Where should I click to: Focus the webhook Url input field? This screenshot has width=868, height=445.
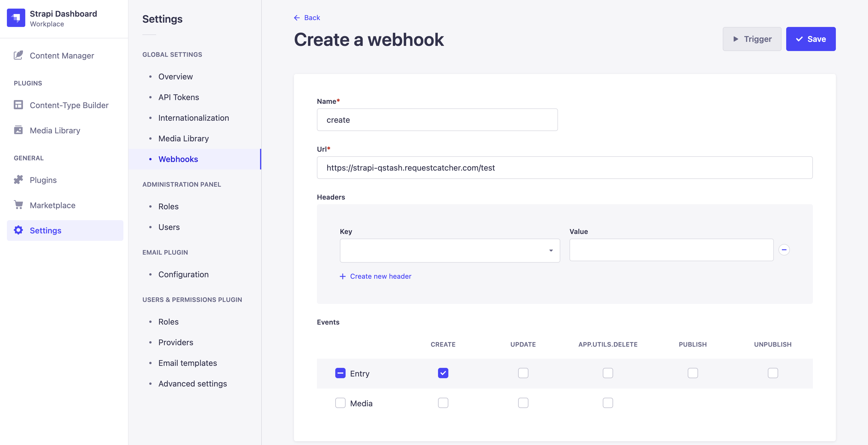coord(564,168)
